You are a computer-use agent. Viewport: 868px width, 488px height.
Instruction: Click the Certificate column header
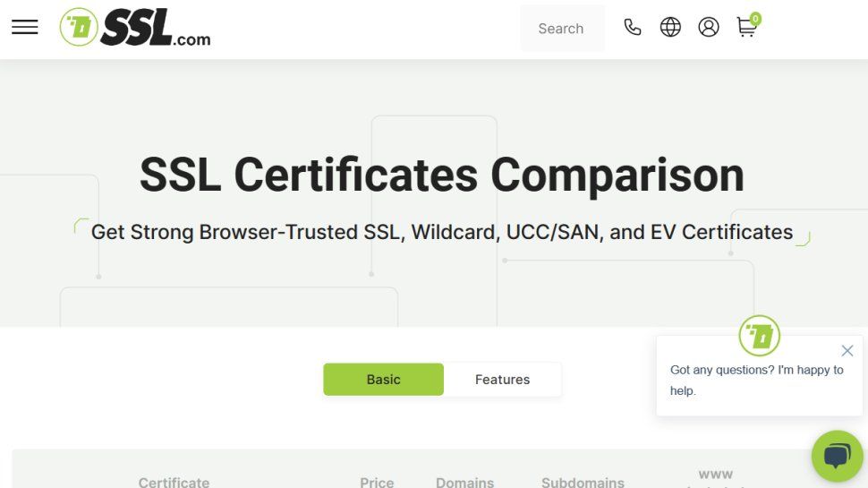pyautogui.click(x=174, y=482)
